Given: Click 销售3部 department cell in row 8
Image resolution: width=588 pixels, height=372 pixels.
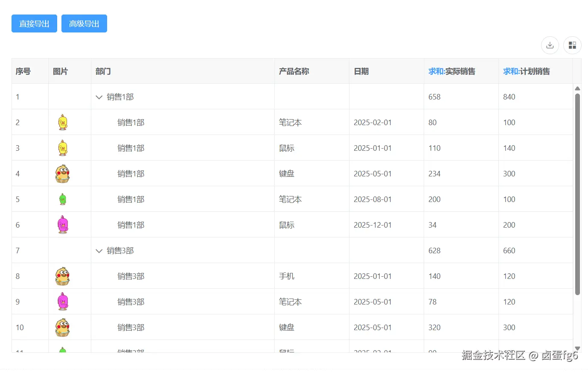Looking at the screenshot, I should [x=183, y=276].
